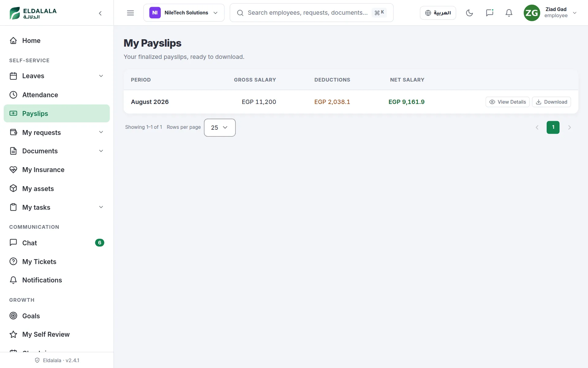Go to the next page arrow
The width and height of the screenshot is (588, 368).
569,127
